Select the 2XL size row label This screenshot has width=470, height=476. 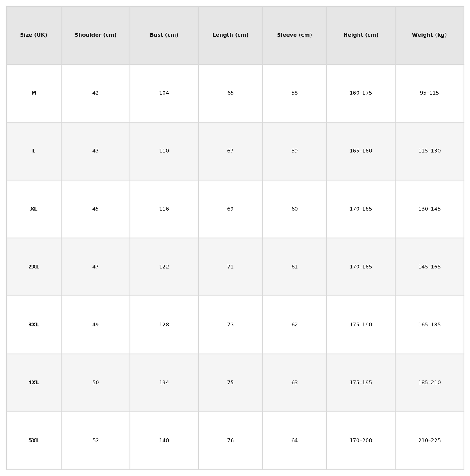tap(34, 267)
